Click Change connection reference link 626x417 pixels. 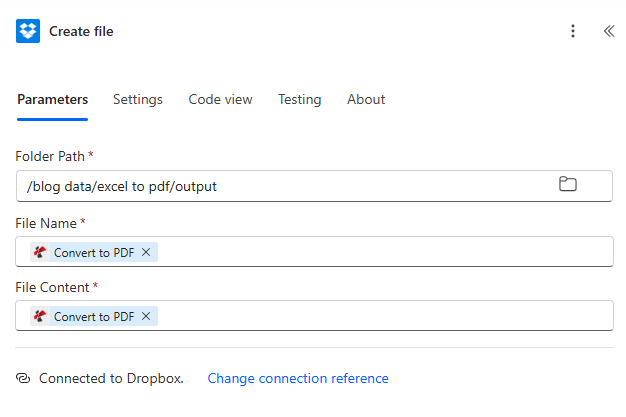pyautogui.click(x=298, y=379)
